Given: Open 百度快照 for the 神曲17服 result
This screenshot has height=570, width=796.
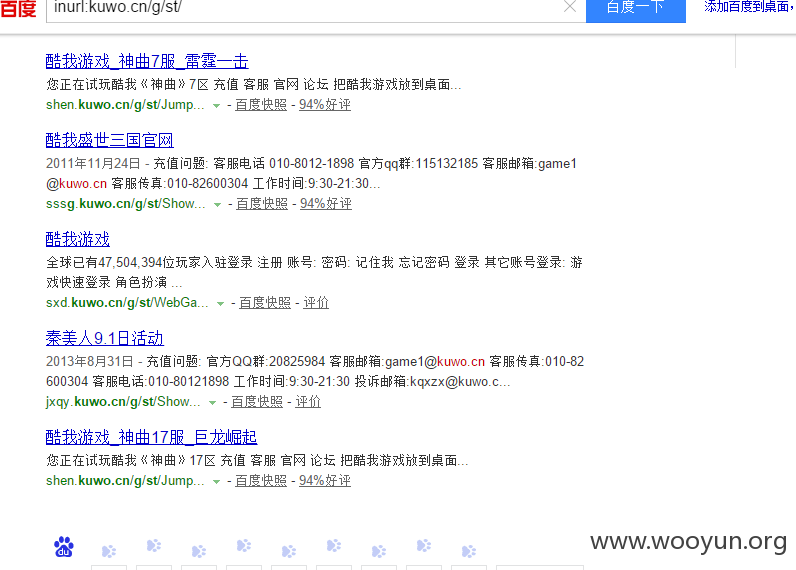Looking at the screenshot, I should [261, 480].
